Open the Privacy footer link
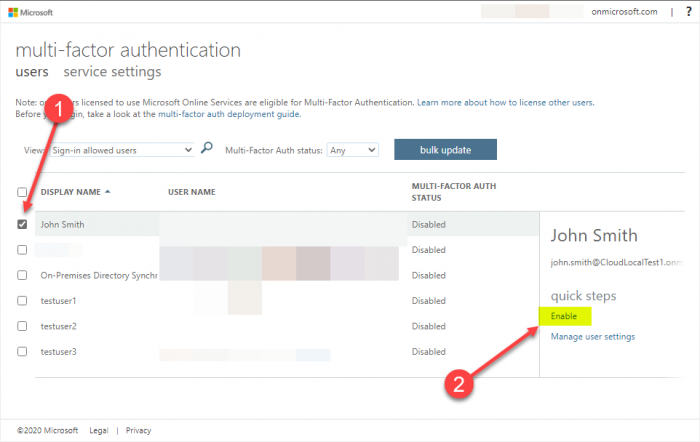The width and height of the screenshot is (700, 442). pos(138,430)
